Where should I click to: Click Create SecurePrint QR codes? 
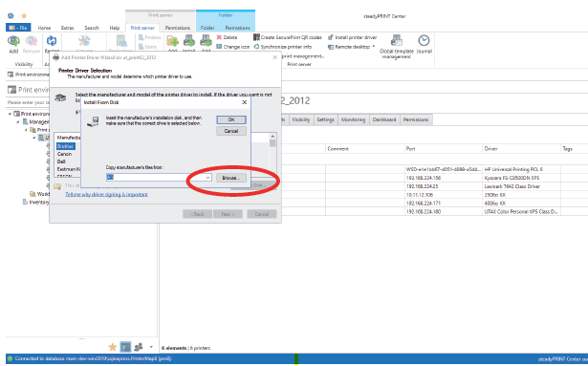[x=288, y=37]
